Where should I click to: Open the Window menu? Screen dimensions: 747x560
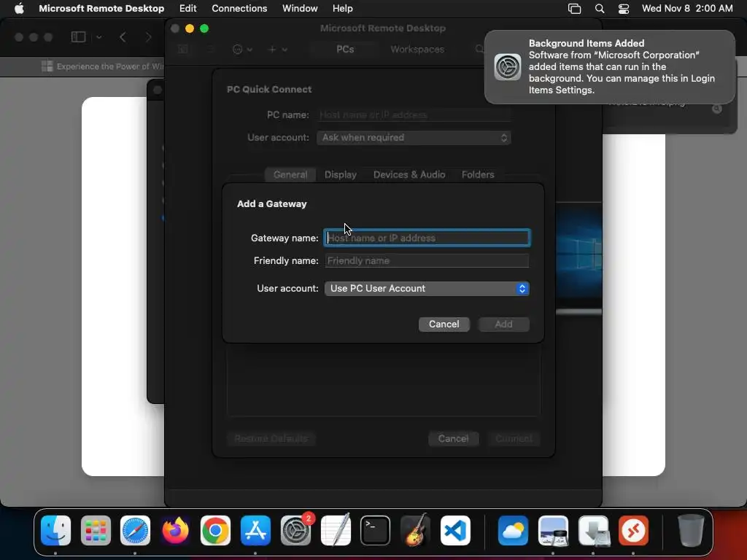pyautogui.click(x=300, y=9)
